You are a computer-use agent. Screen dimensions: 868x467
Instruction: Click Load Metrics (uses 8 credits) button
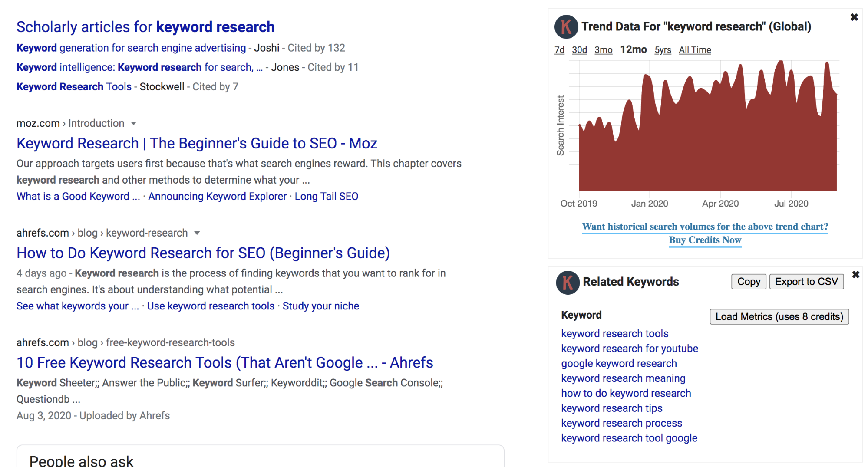(779, 317)
